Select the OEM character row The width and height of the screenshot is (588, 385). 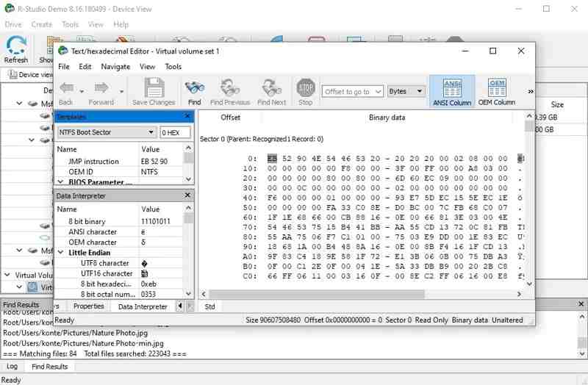119,242
